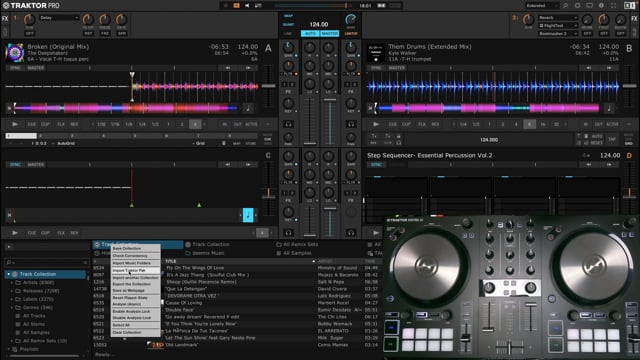Toggle SYNC on deck A
This screenshot has width=640, height=360.
pos(16,68)
